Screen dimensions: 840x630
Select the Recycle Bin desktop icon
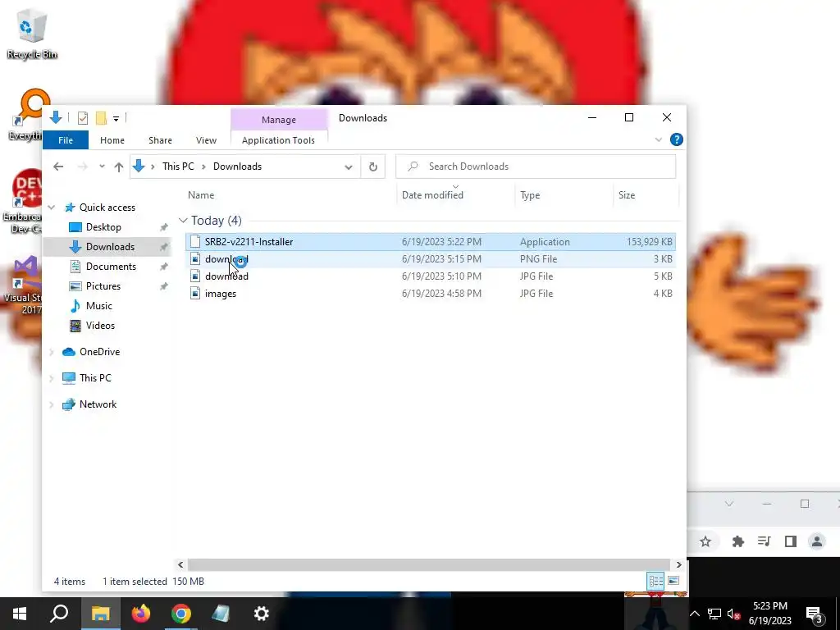[x=32, y=33]
